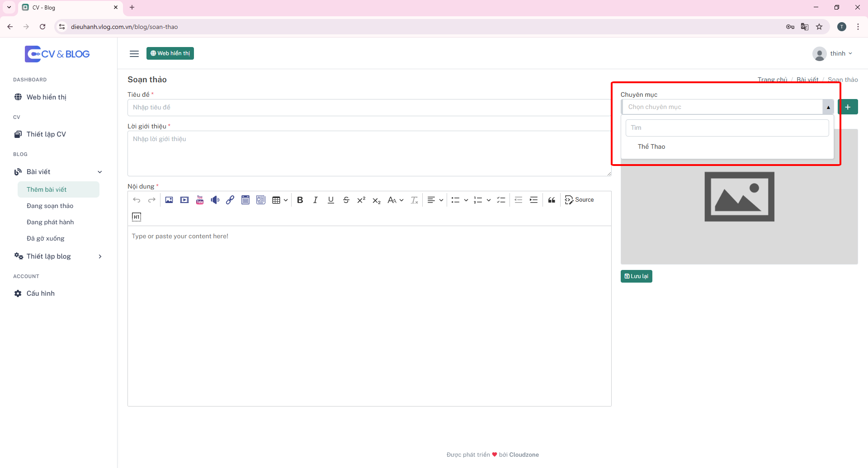The height and width of the screenshot is (468, 868).
Task: Collapse the Chọn chuyên mục dropdown
Action: (x=828, y=107)
